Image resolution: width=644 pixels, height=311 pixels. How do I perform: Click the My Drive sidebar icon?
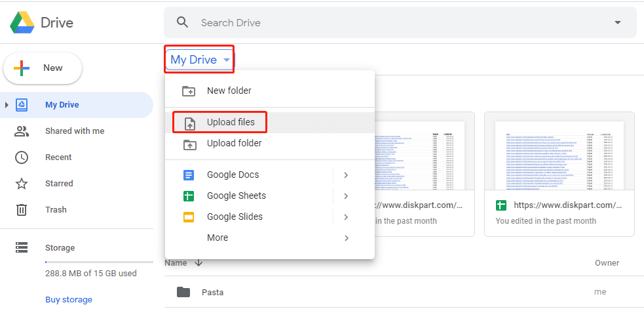pyautogui.click(x=22, y=105)
